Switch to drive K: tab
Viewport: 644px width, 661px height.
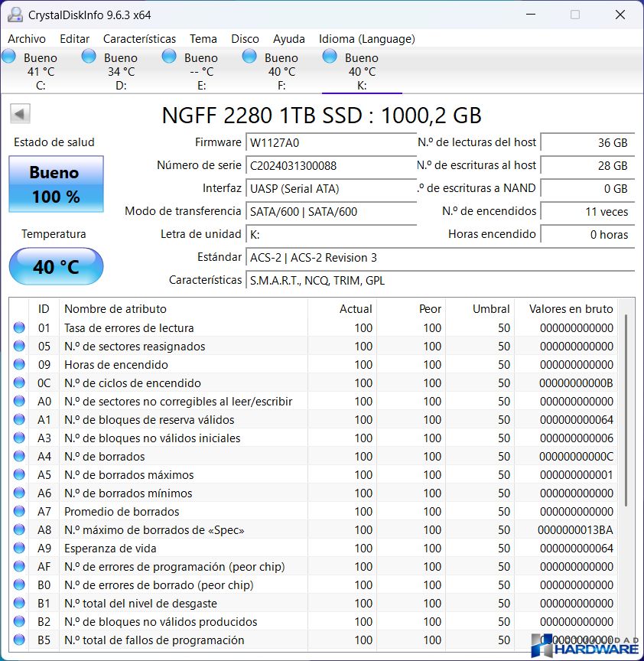pyautogui.click(x=362, y=71)
